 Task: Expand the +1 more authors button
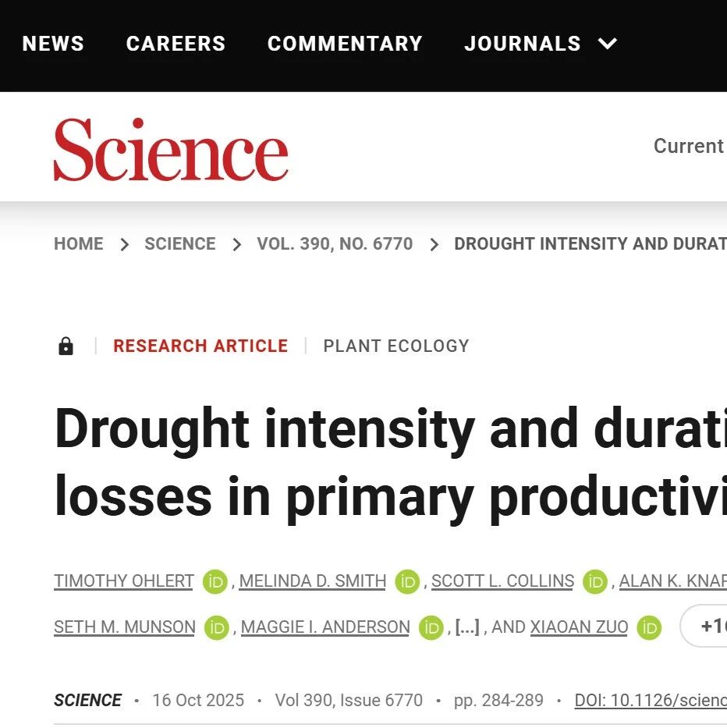704,626
